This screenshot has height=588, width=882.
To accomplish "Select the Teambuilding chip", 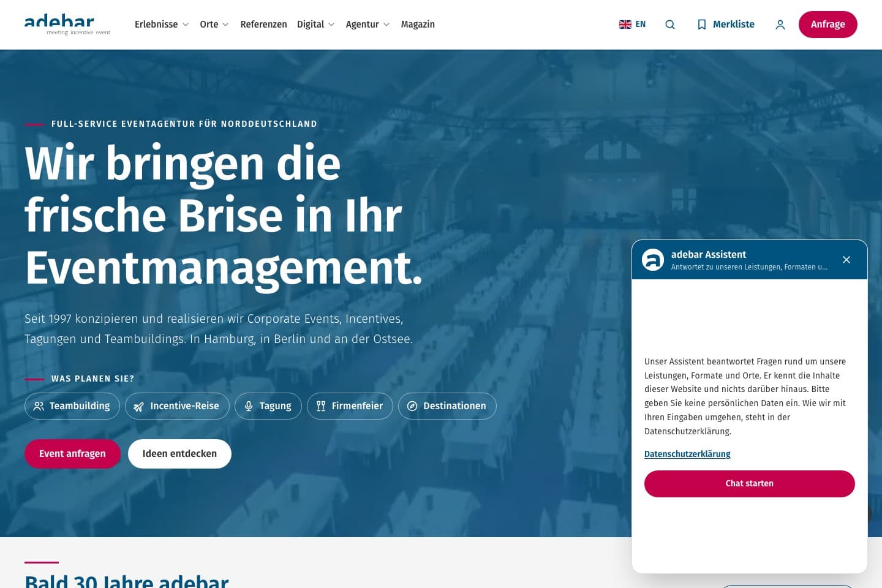I will tap(72, 406).
